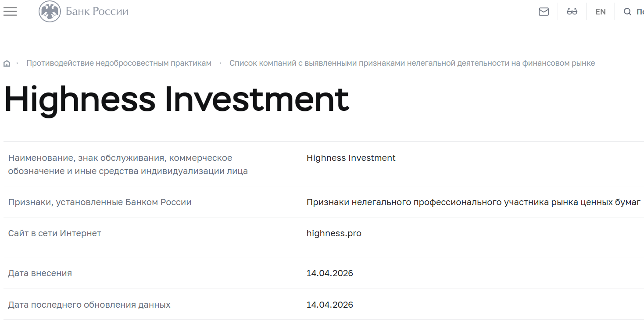The image size is (644, 320).
Task: Select the "Признаки, установленные Банком России" label
Action: [100, 203]
